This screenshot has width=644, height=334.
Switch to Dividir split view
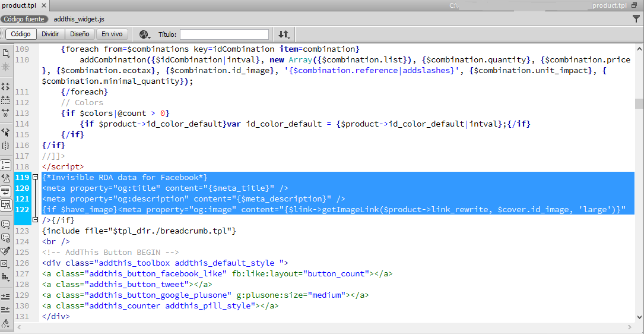(x=50, y=34)
